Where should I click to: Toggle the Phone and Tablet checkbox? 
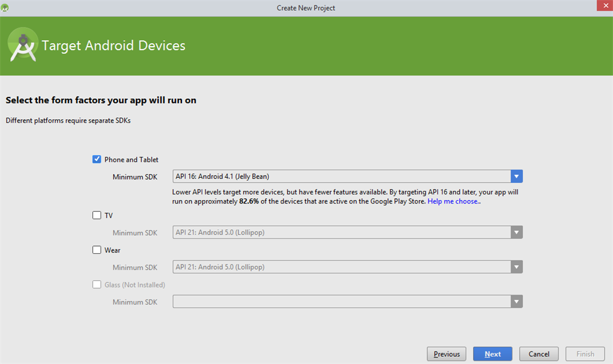click(97, 159)
